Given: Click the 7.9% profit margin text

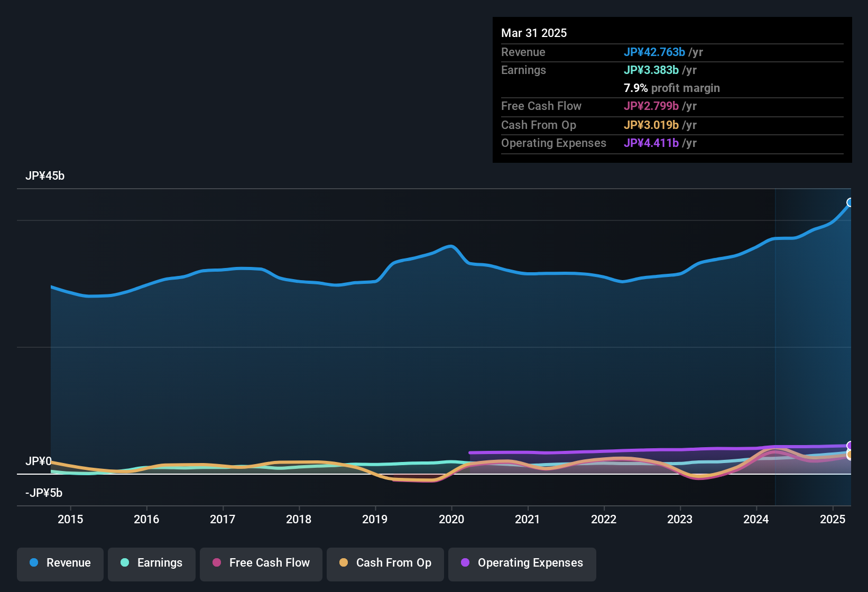Looking at the screenshot, I should (x=672, y=88).
